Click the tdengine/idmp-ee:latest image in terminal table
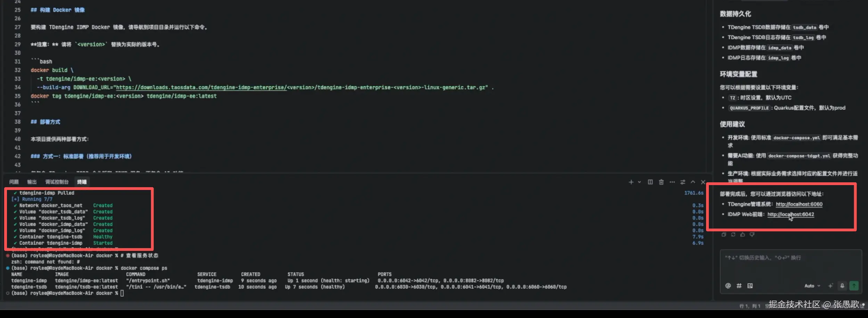Screen dimensions: 868x318 click(x=87, y=280)
